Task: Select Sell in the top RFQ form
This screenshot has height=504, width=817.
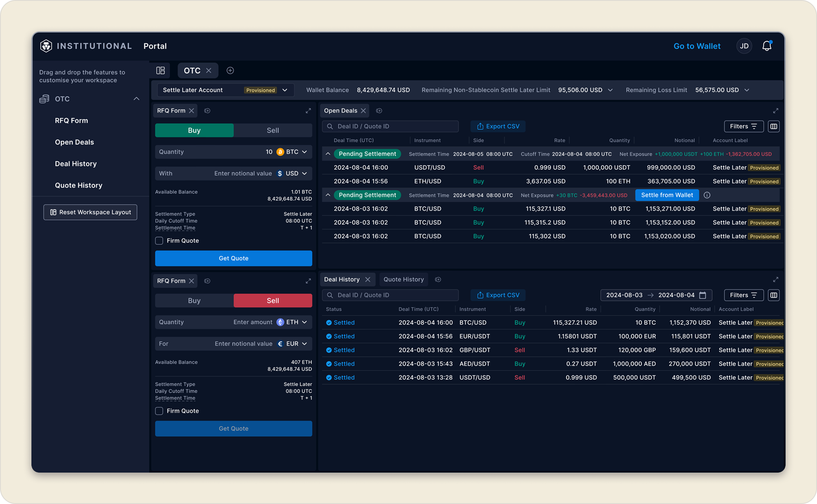Action: [x=273, y=130]
